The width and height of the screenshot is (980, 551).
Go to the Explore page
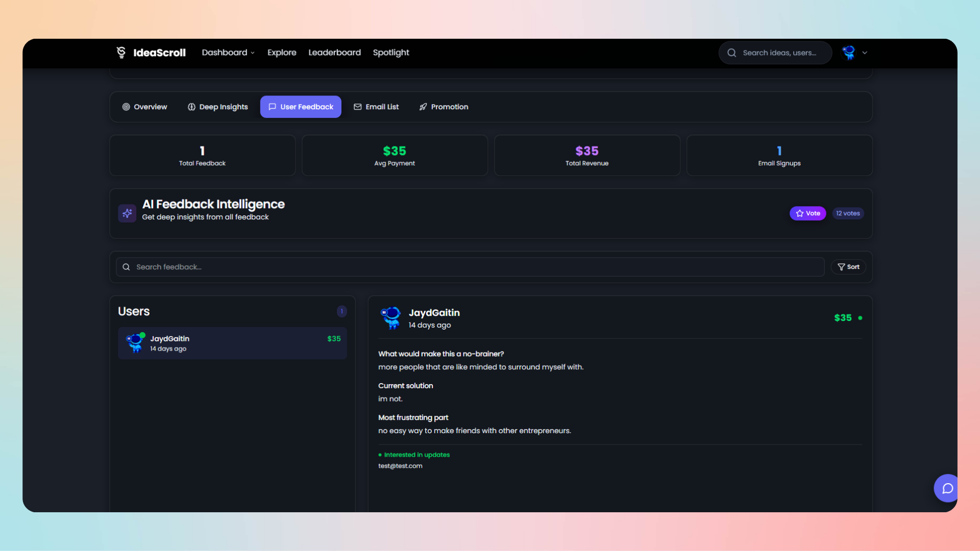[282, 53]
